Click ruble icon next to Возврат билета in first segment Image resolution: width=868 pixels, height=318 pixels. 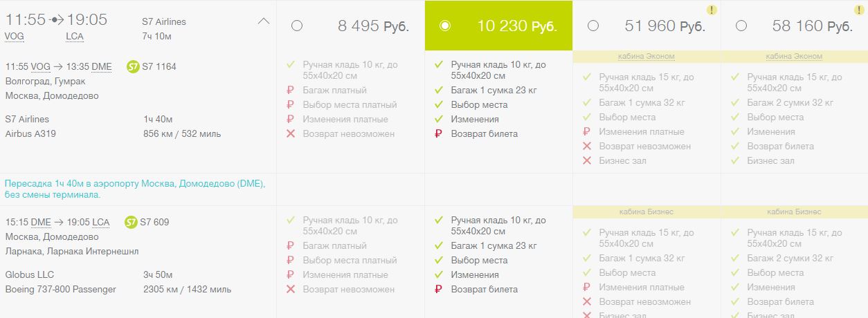tap(438, 134)
